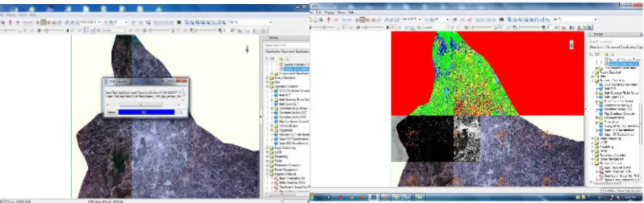
Task: Click the red pin icon in left toolbar
Action: pyautogui.click(x=10, y=22)
